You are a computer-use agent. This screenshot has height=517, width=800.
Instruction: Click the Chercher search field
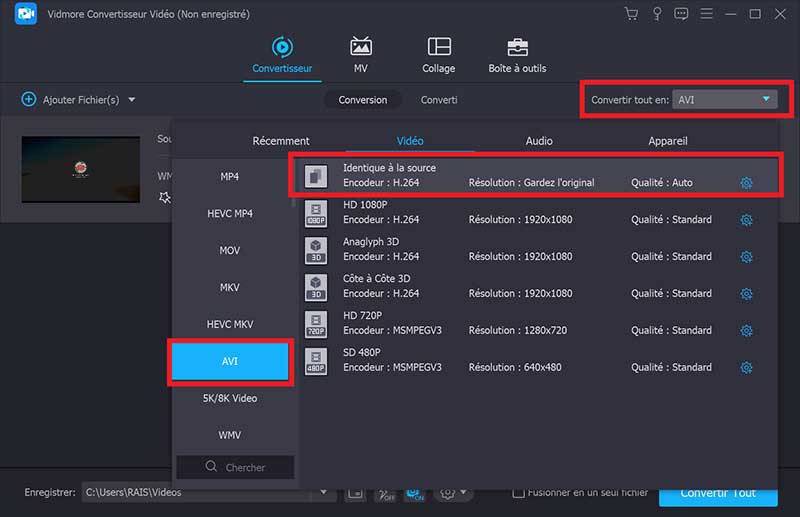point(235,467)
